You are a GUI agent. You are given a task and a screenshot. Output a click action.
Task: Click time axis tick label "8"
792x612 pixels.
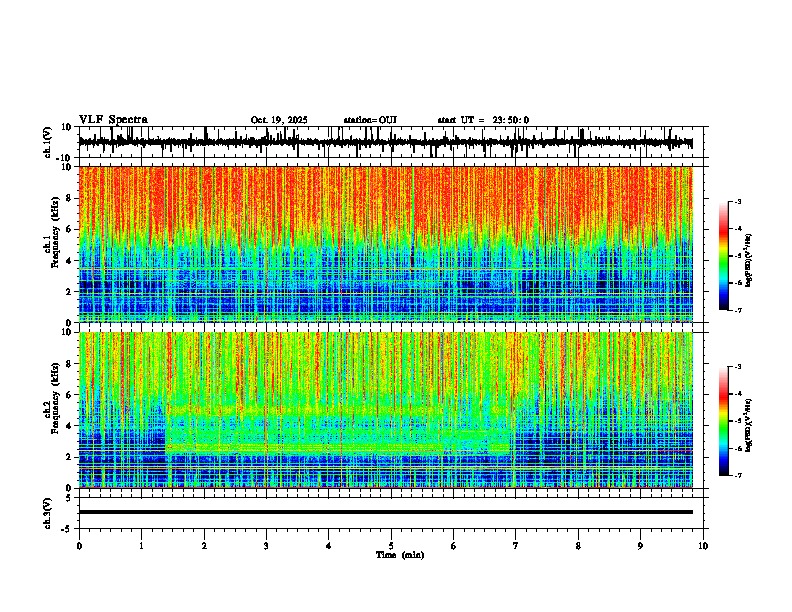point(578,546)
